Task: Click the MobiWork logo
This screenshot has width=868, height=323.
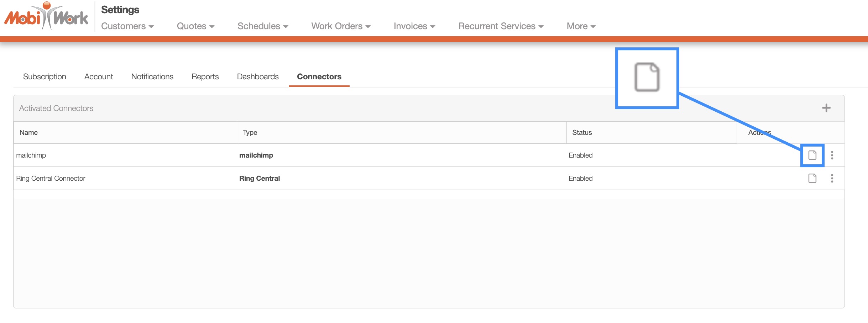Action: coord(46,17)
